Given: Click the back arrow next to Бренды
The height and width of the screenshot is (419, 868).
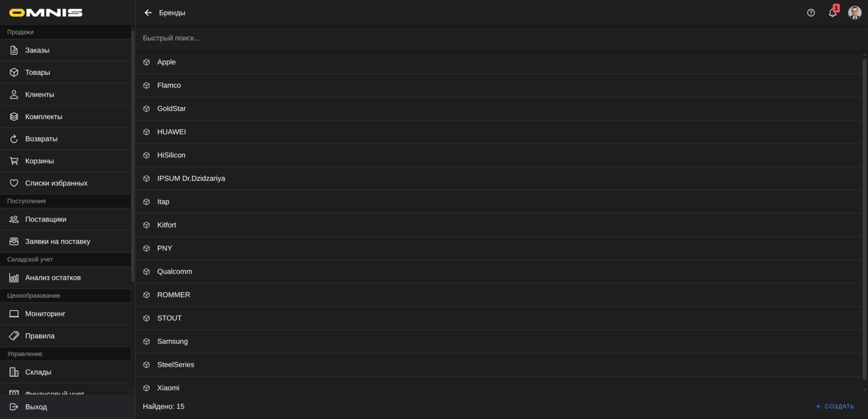Looking at the screenshot, I should point(148,13).
